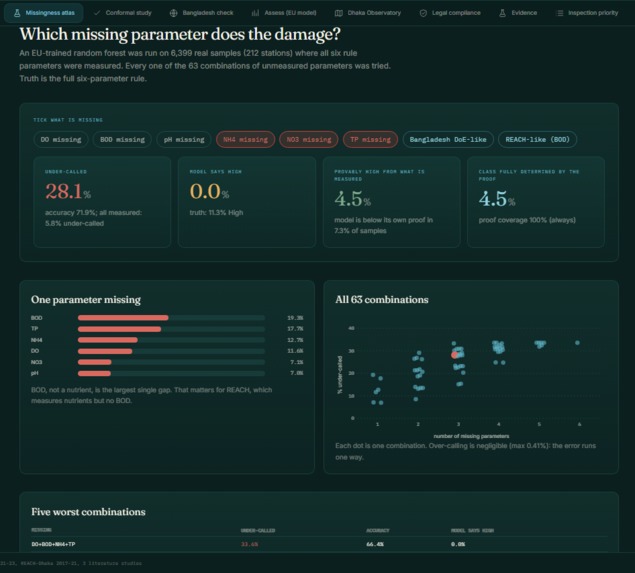Apply the REACH-like (BOD) preset

click(537, 139)
